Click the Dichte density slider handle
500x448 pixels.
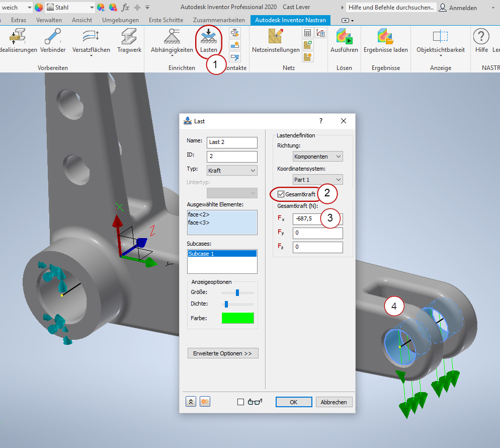[226, 304]
